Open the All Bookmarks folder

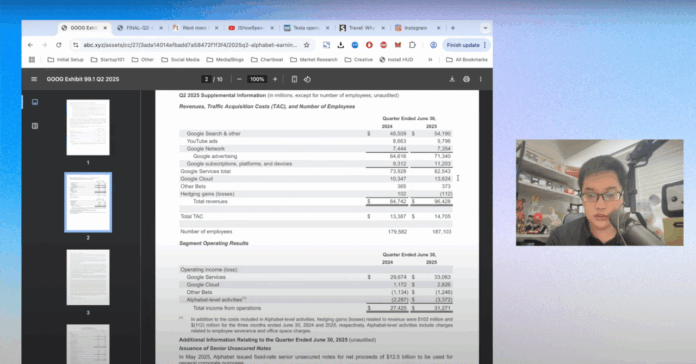467,59
